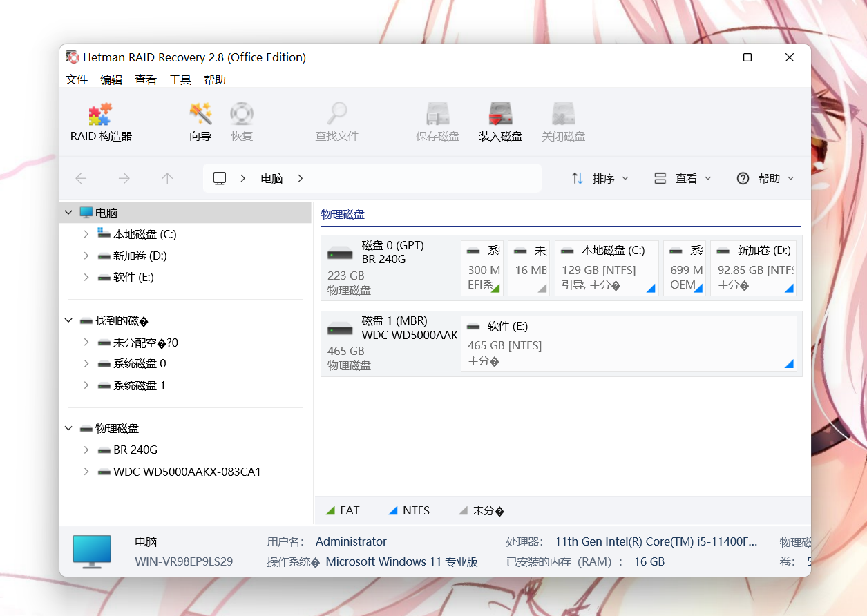Click the 223 GB size under 磁盘 0
Screen dimensions: 867x616
[346, 276]
